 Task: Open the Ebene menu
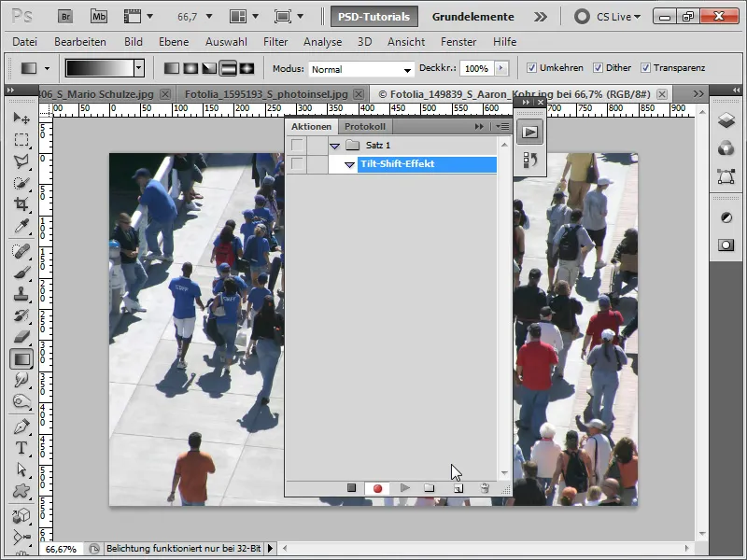tap(174, 42)
